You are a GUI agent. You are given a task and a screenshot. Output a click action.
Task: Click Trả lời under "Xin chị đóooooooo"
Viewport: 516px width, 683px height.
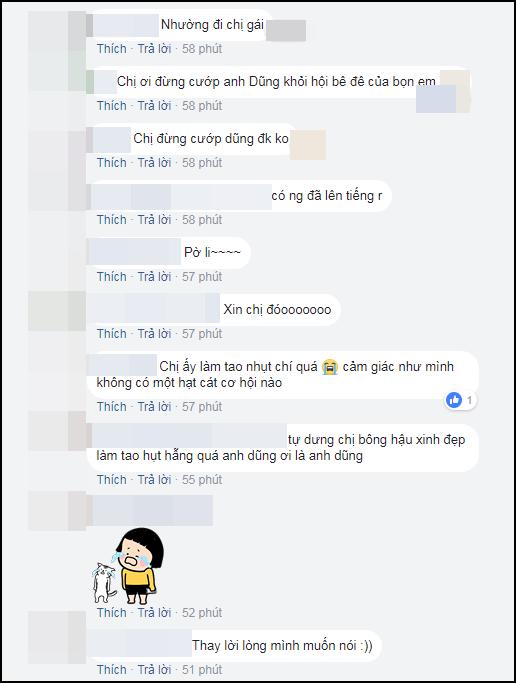click(x=155, y=334)
